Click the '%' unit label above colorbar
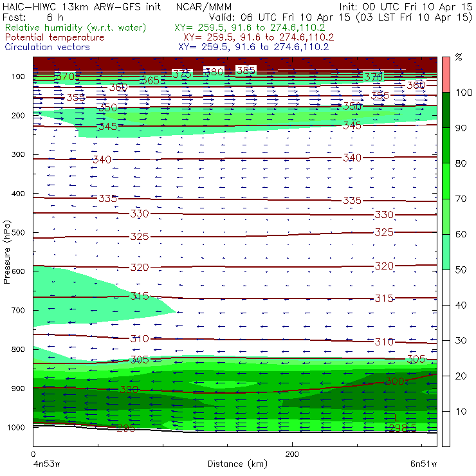The width and height of the screenshot is (476, 476). pos(459,57)
